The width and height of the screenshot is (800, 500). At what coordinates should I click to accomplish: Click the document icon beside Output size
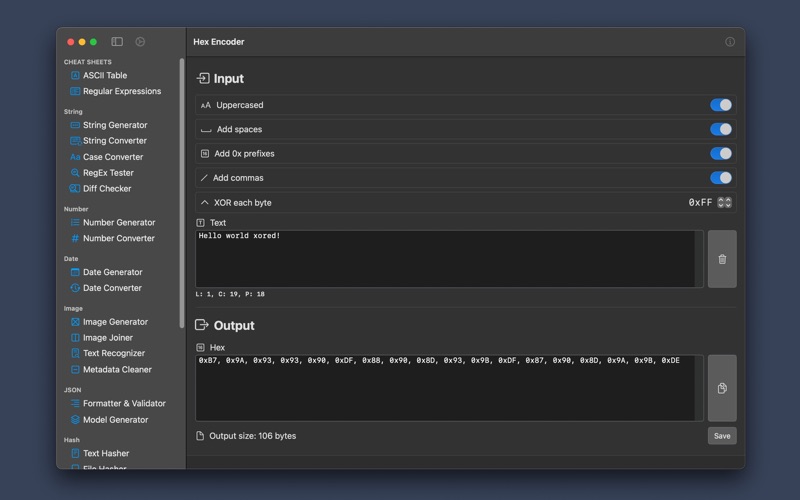[200, 436]
